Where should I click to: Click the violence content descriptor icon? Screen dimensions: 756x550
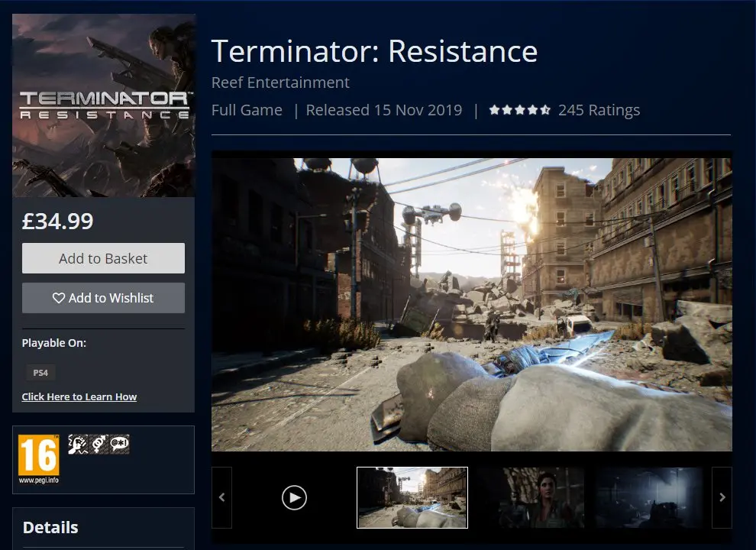77,444
